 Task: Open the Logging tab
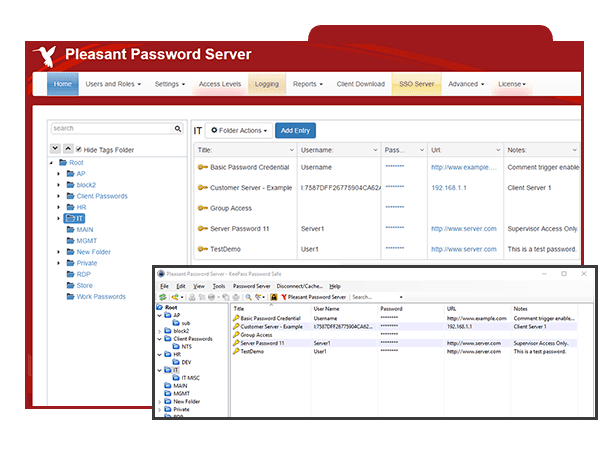[x=267, y=84]
